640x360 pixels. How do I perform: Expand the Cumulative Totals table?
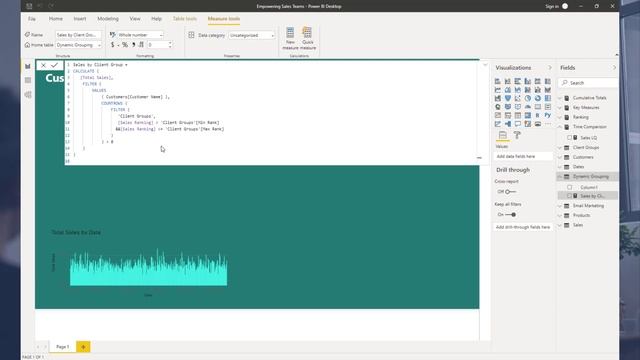click(x=560, y=98)
